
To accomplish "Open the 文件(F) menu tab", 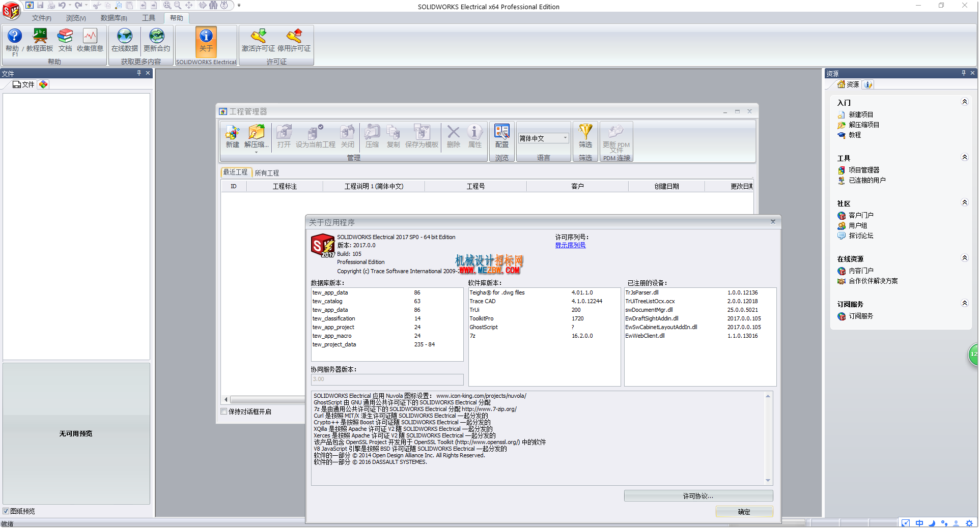I will tap(42, 18).
